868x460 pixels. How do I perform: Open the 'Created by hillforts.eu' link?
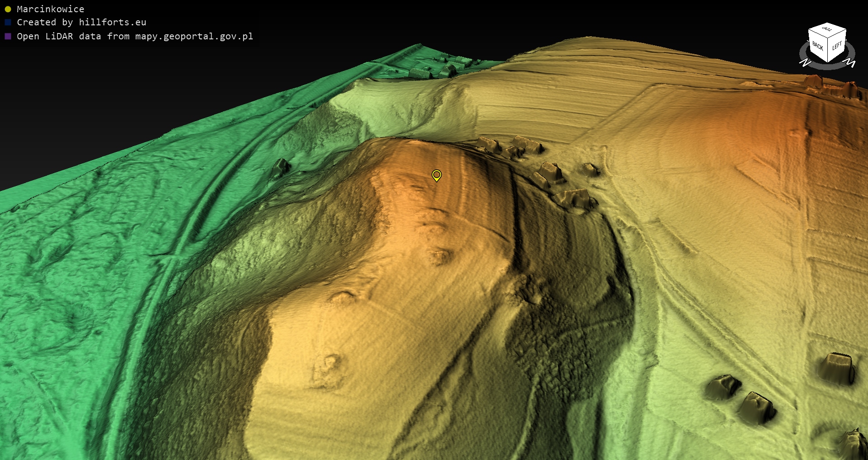tap(81, 22)
